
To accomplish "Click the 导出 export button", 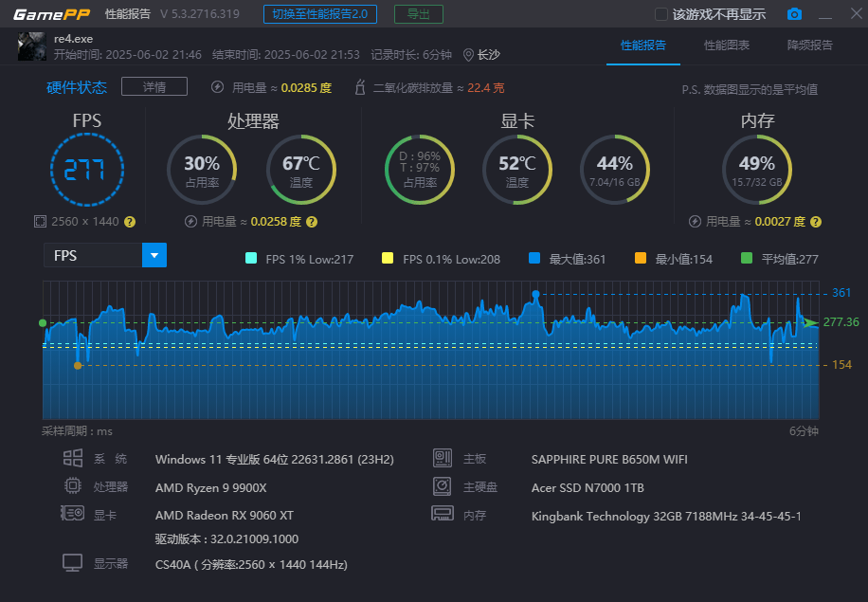I will click(419, 14).
